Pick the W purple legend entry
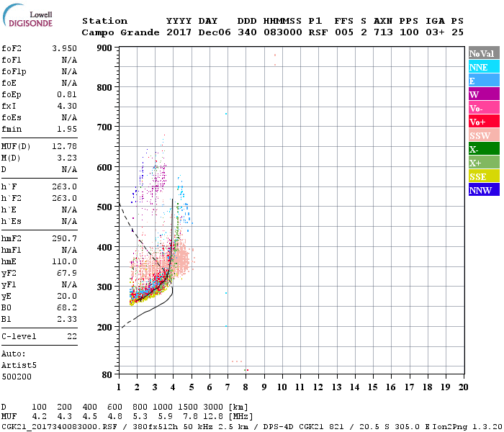This screenshot has height=432, width=504. pyautogui.click(x=483, y=94)
